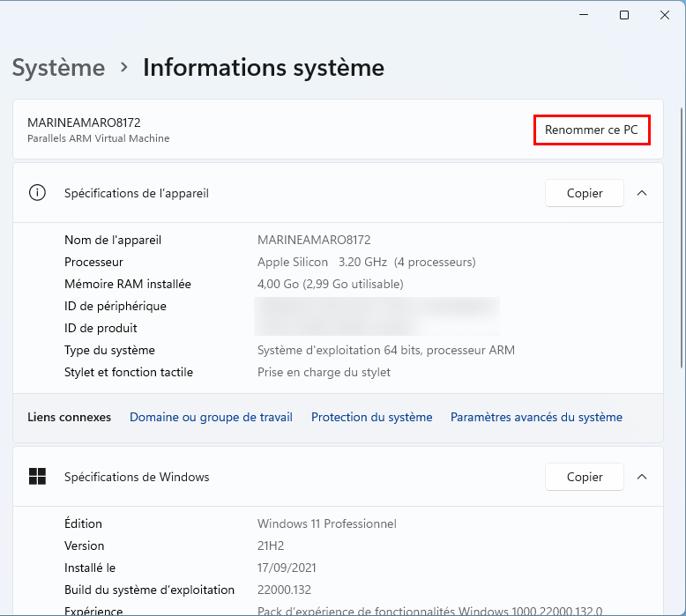Copy the Spécifications de Windows details
Screen dimensions: 686x616
pos(584,477)
